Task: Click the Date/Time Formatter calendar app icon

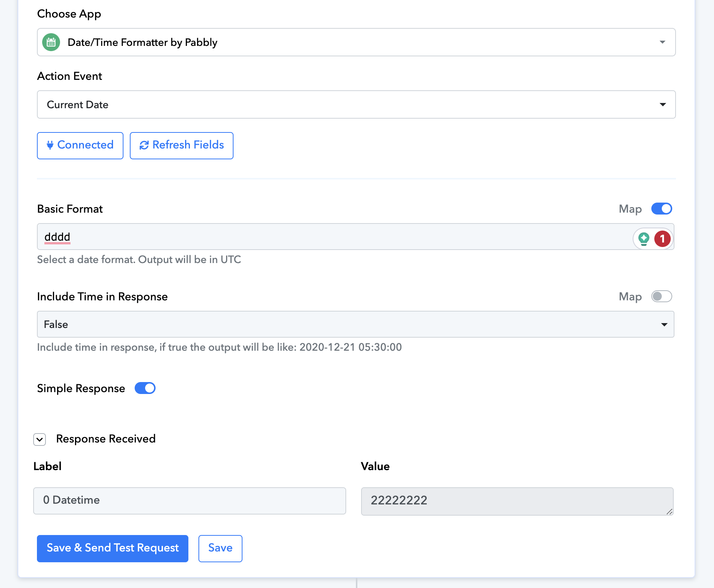Action: [x=51, y=42]
